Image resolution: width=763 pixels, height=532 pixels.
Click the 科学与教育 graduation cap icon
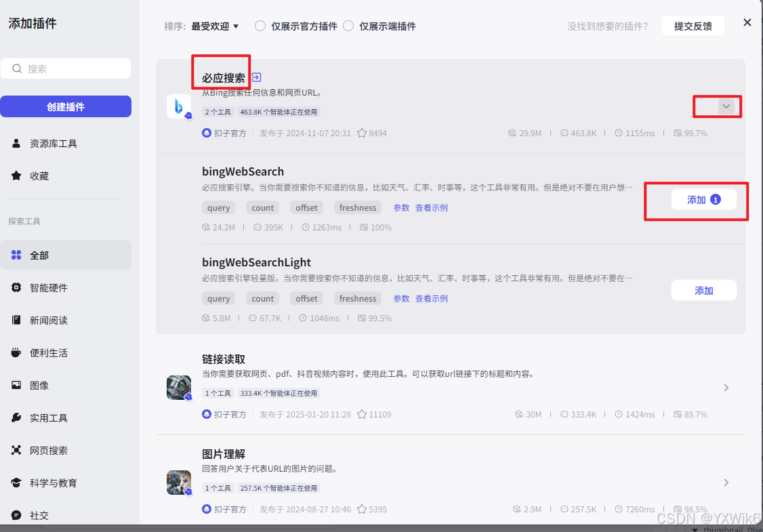tap(16, 483)
